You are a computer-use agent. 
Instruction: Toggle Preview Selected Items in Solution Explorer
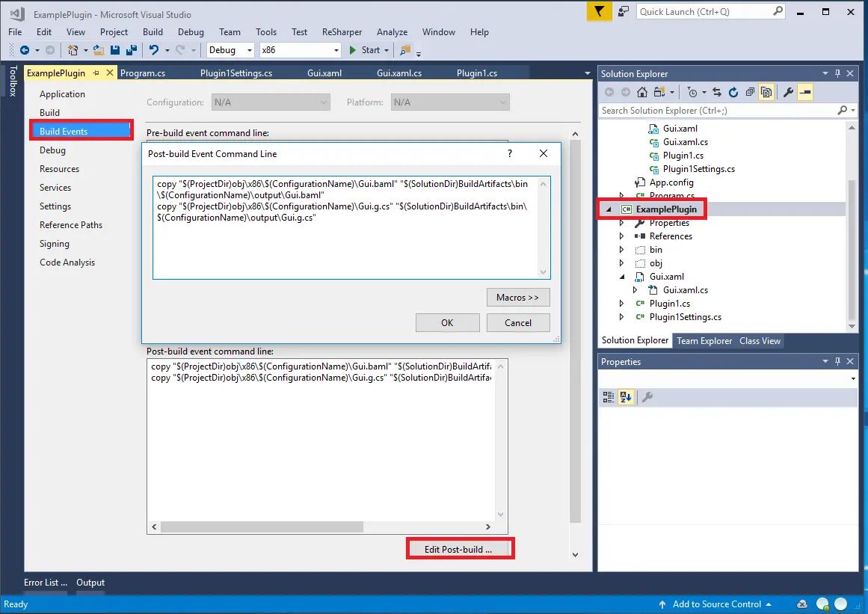pyautogui.click(x=805, y=93)
